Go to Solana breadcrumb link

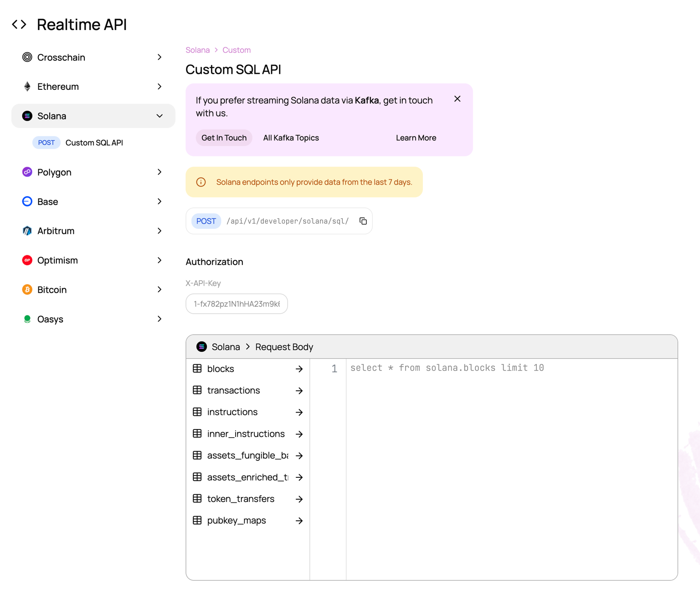pos(198,50)
